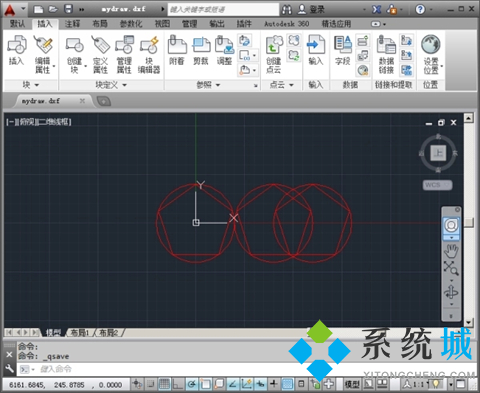The height and width of the screenshot is (393, 480).
Task: Toggle Snap mode in status bar
Action: pyautogui.click(x=151, y=384)
